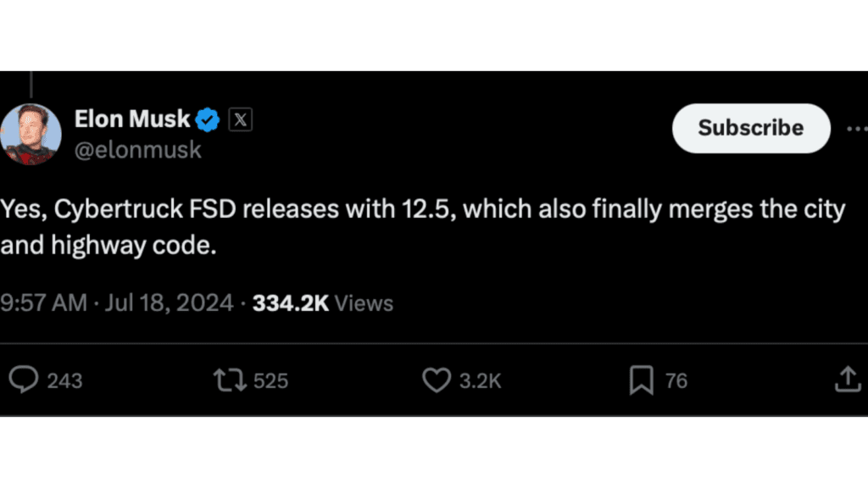
Task: Click the 3.2K likes count
Action: click(x=481, y=381)
